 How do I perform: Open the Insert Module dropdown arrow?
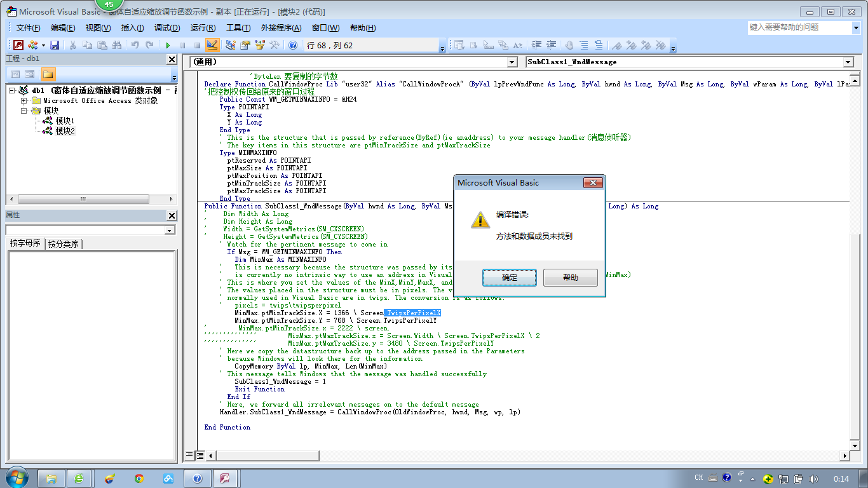point(43,45)
